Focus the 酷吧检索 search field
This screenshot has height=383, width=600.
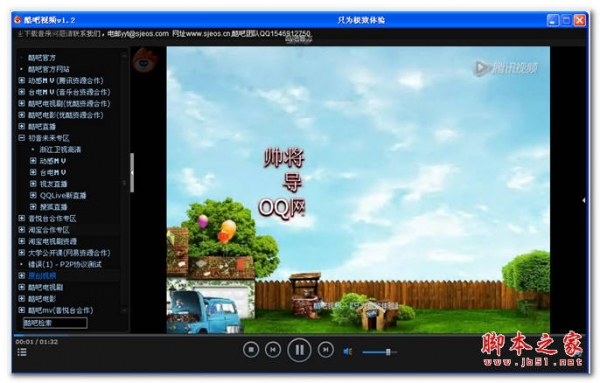[55, 323]
